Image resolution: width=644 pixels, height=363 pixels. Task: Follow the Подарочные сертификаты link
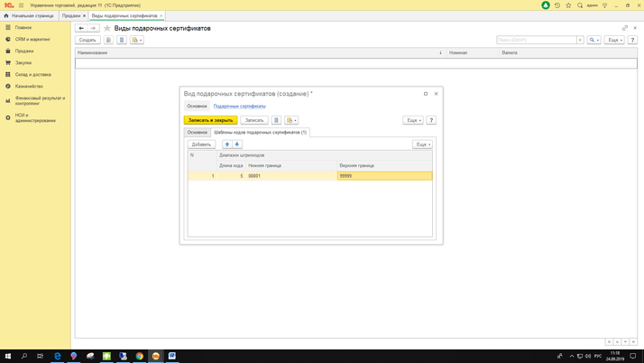coord(239,107)
